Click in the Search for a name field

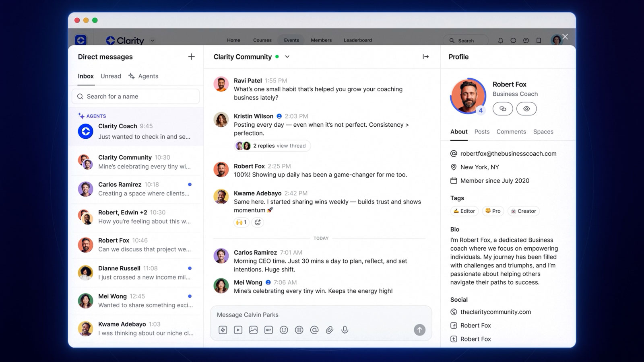(135, 97)
